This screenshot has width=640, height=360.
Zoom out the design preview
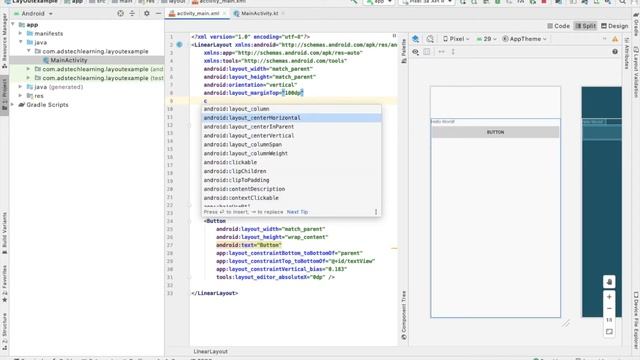[609, 309]
